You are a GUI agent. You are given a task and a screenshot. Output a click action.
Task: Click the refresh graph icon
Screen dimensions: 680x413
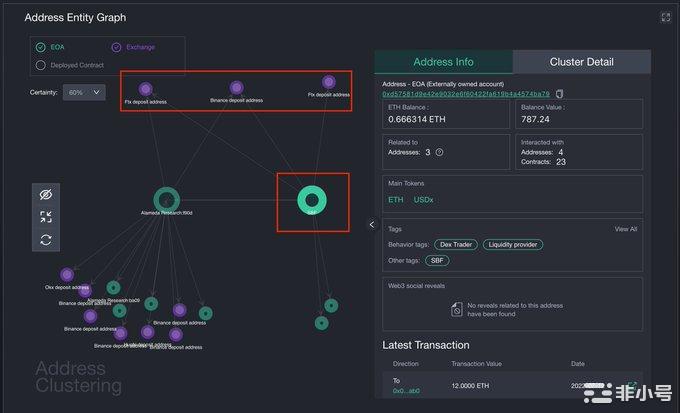45,239
